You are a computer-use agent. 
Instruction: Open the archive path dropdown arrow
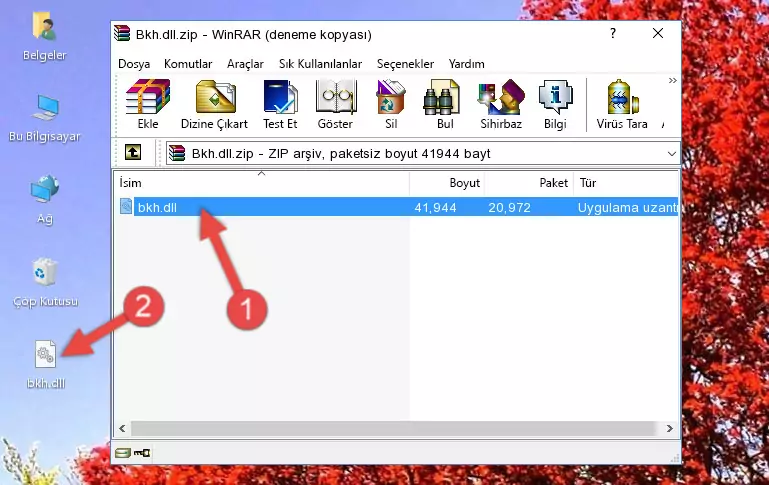click(x=671, y=153)
